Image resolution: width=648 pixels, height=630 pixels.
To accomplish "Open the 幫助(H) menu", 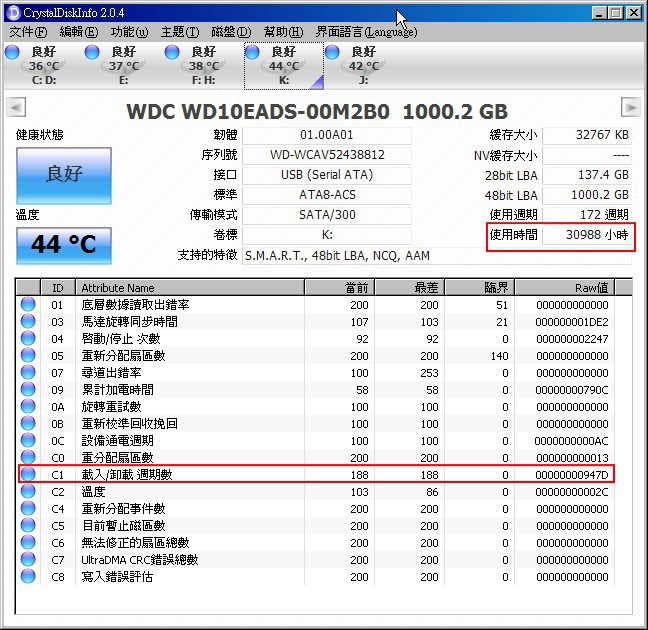I will pos(283,32).
